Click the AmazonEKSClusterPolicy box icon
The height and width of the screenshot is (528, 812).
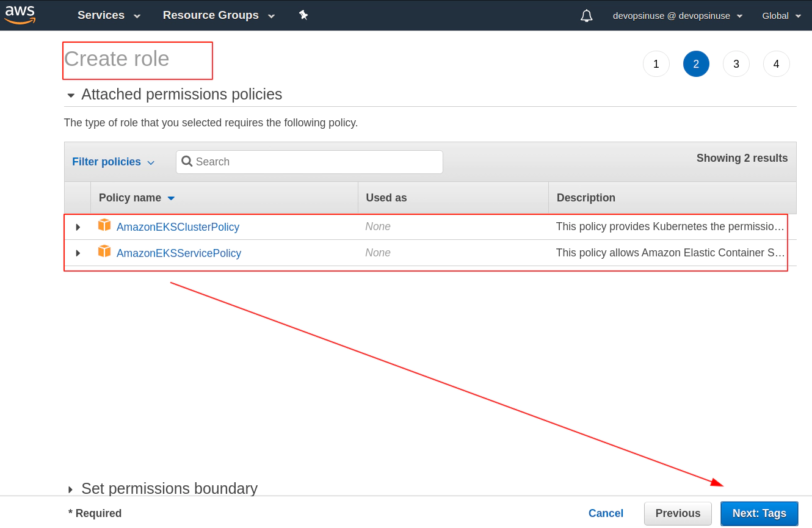104,225
